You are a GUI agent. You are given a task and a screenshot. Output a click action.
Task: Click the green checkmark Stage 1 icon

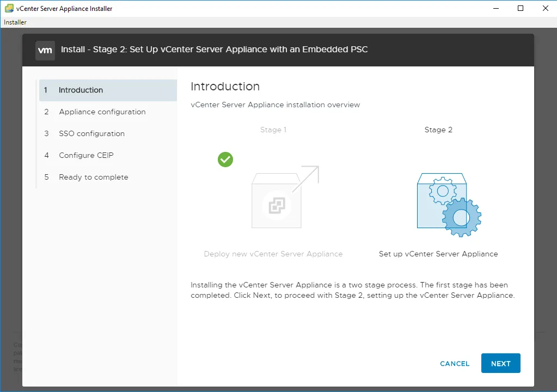[x=225, y=160]
